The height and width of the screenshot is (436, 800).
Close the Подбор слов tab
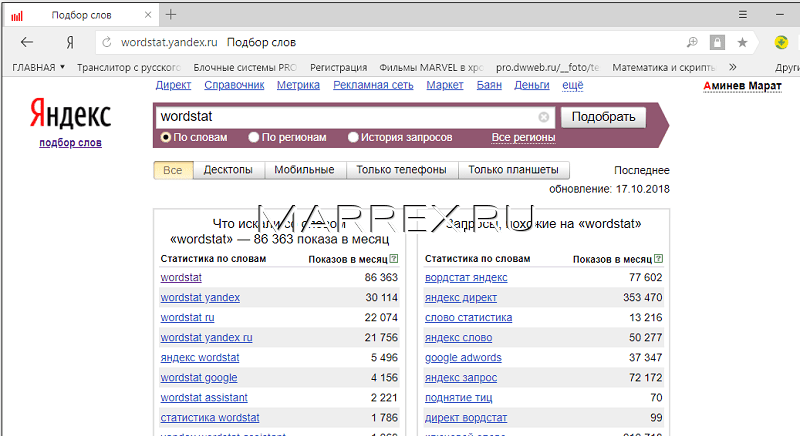pyautogui.click(x=148, y=15)
